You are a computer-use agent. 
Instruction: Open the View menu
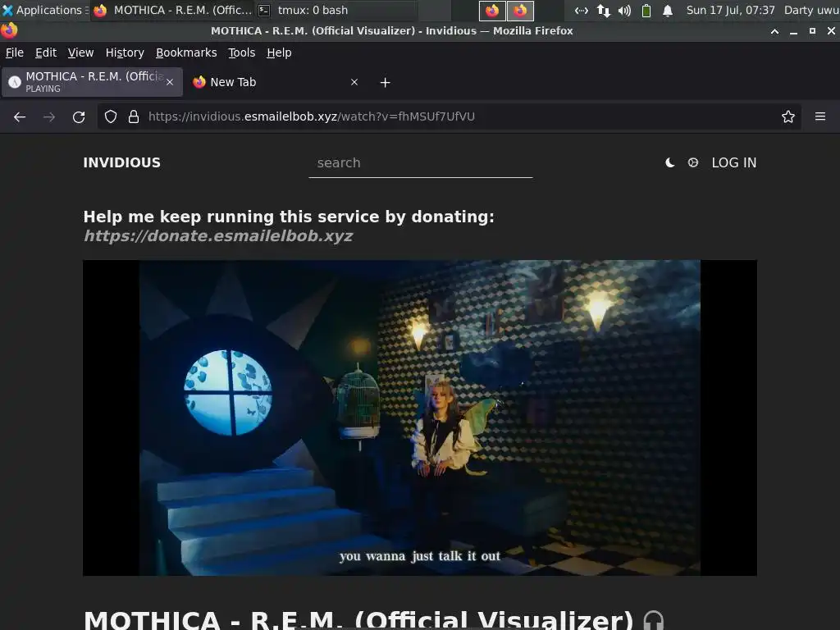pyautogui.click(x=81, y=52)
